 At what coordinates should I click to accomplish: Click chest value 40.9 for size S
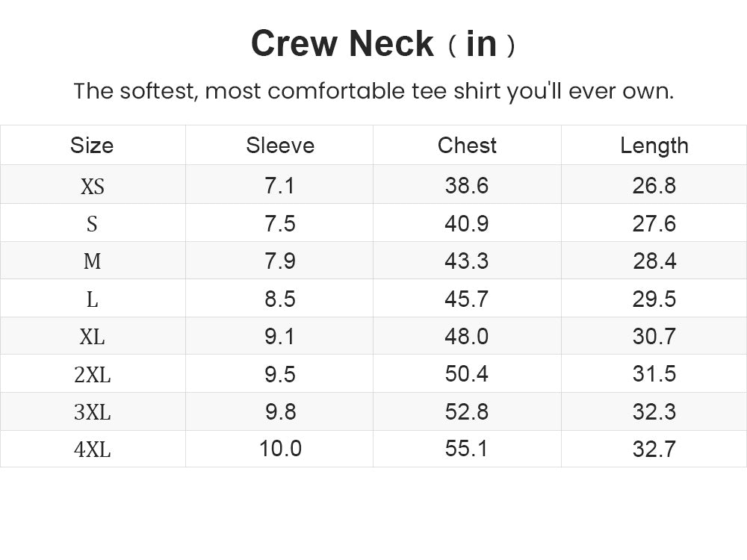[467, 223]
